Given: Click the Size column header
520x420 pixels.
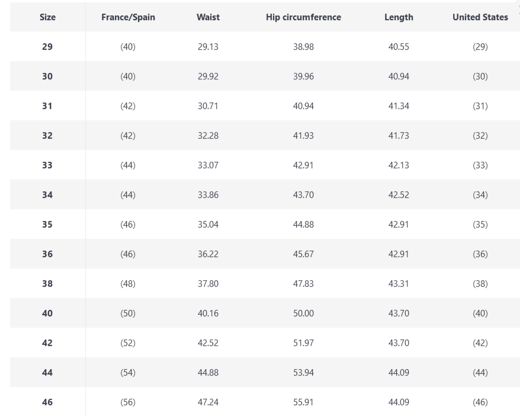Looking at the screenshot, I should point(47,17).
